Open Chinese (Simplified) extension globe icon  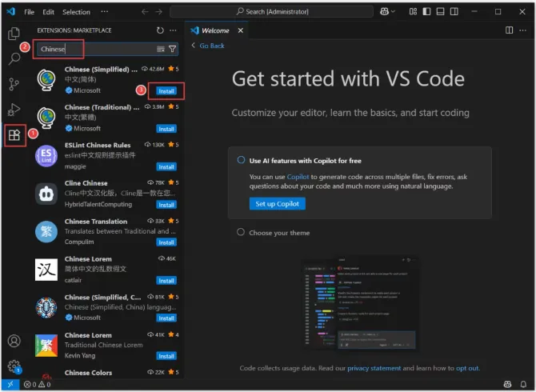46,80
